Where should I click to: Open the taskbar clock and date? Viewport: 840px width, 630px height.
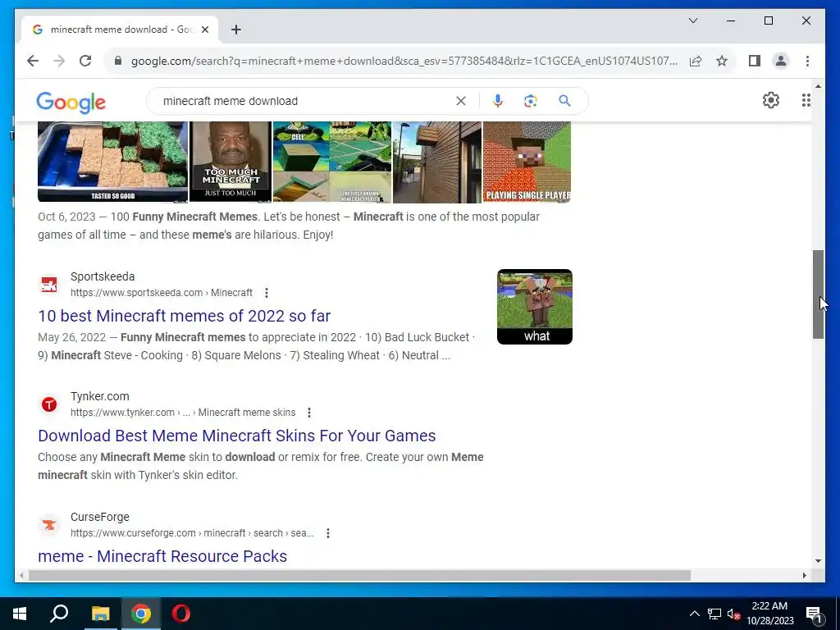[x=769, y=614]
